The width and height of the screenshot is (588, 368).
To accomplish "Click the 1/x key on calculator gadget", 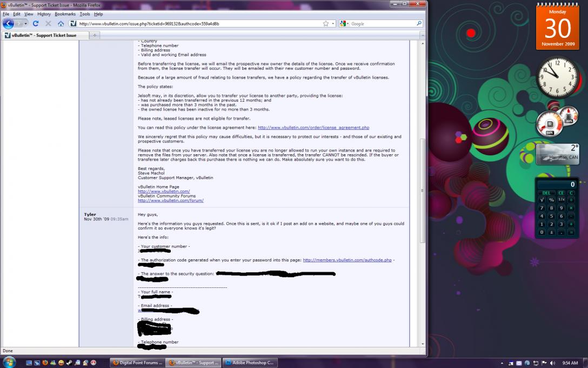I will [562, 200].
